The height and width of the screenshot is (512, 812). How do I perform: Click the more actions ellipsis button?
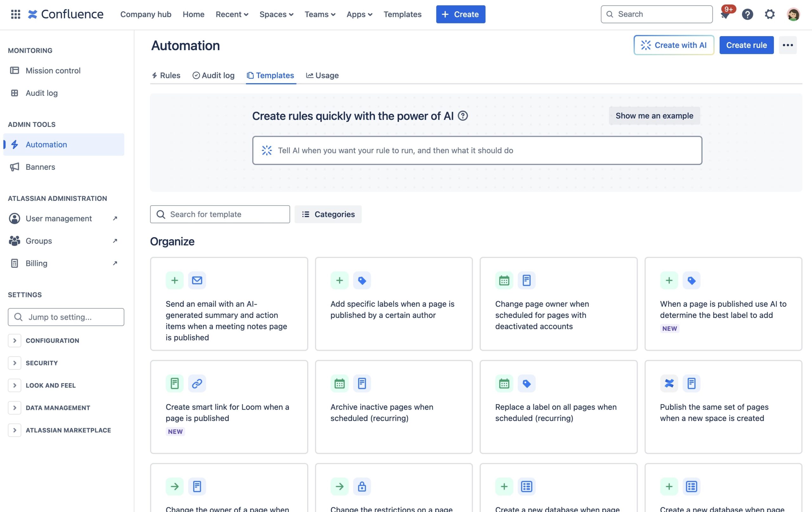pos(788,45)
